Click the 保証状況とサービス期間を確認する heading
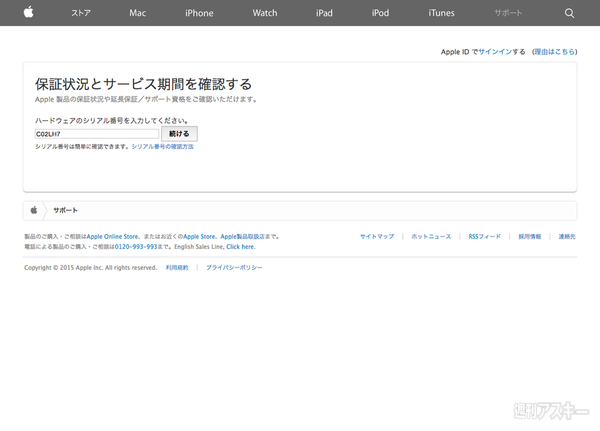This screenshot has height=431, width=600. [143, 84]
